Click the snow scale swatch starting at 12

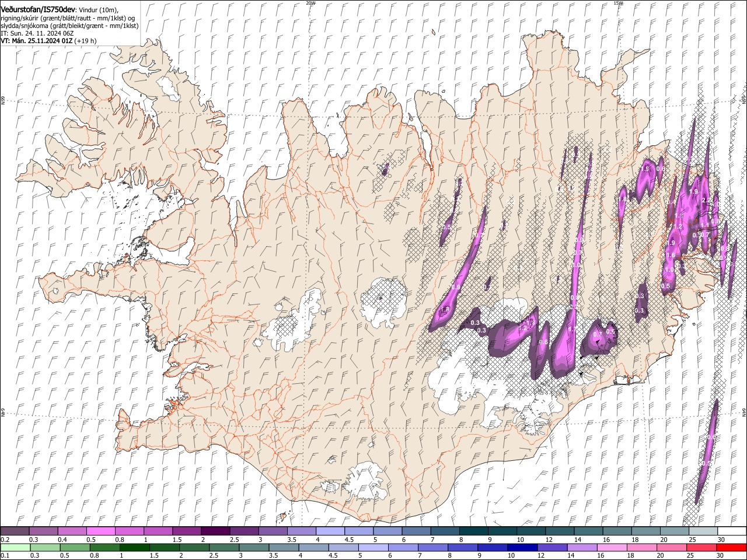click(x=560, y=531)
